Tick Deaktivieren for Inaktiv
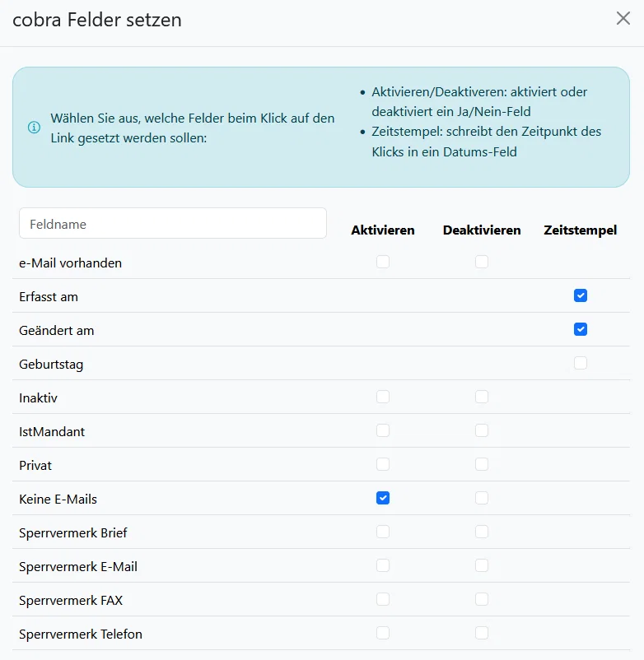The image size is (644, 660). coord(482,397)
